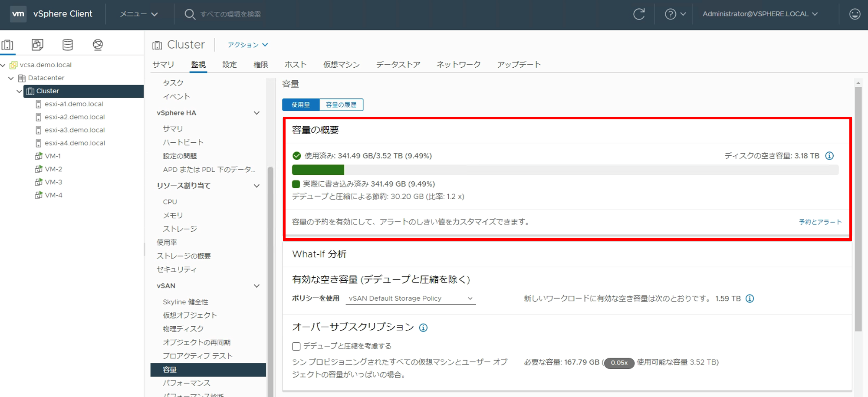868x397 pixels.
Task: Click the Cluster icon beside the page title
Action: 157,45
